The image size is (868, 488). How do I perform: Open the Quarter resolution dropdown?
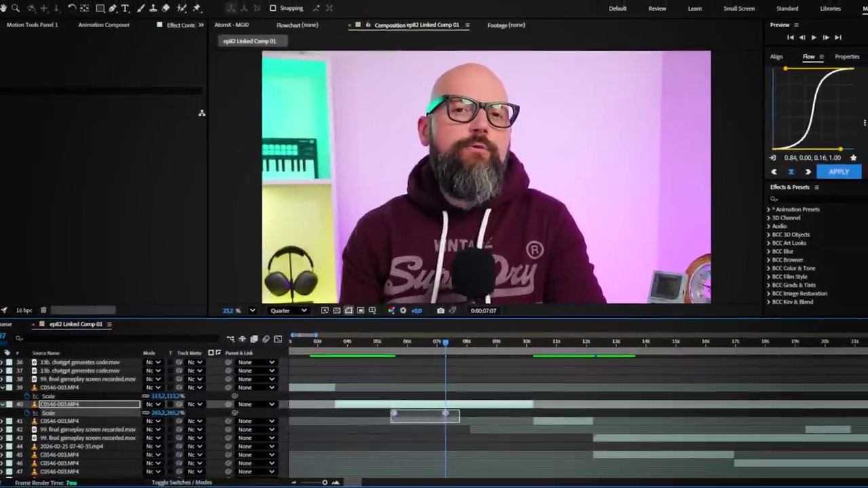point(288,310)
